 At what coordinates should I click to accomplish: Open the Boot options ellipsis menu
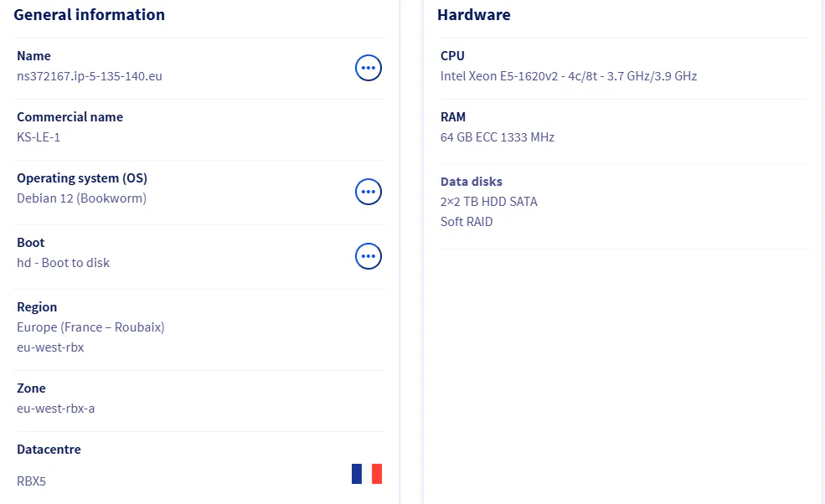tap(369, 256)
